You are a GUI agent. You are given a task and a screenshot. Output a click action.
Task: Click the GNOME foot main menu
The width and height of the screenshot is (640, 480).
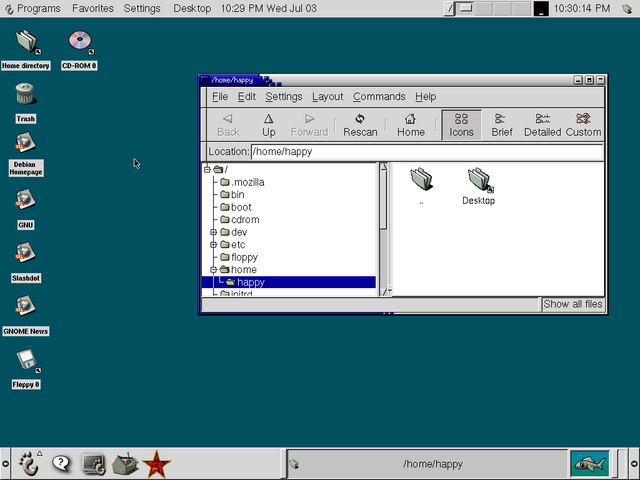coord(29,464)
